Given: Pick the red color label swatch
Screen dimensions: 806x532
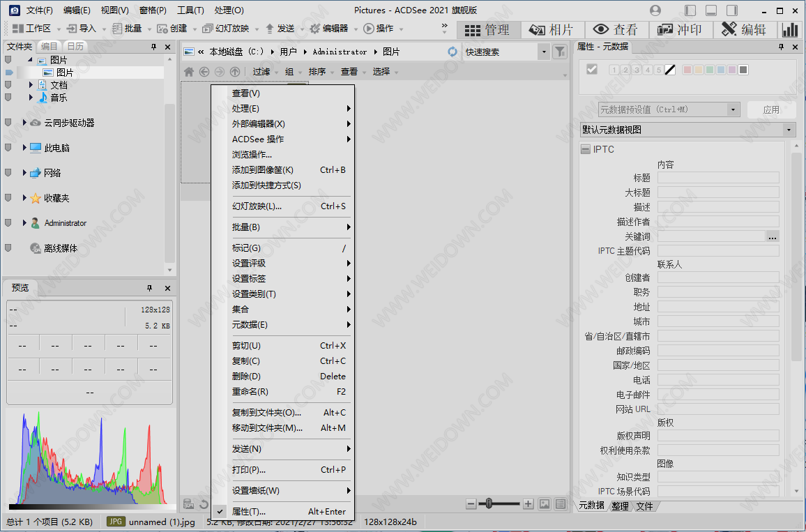Looking at the screenshot, I should click(687, 70).
